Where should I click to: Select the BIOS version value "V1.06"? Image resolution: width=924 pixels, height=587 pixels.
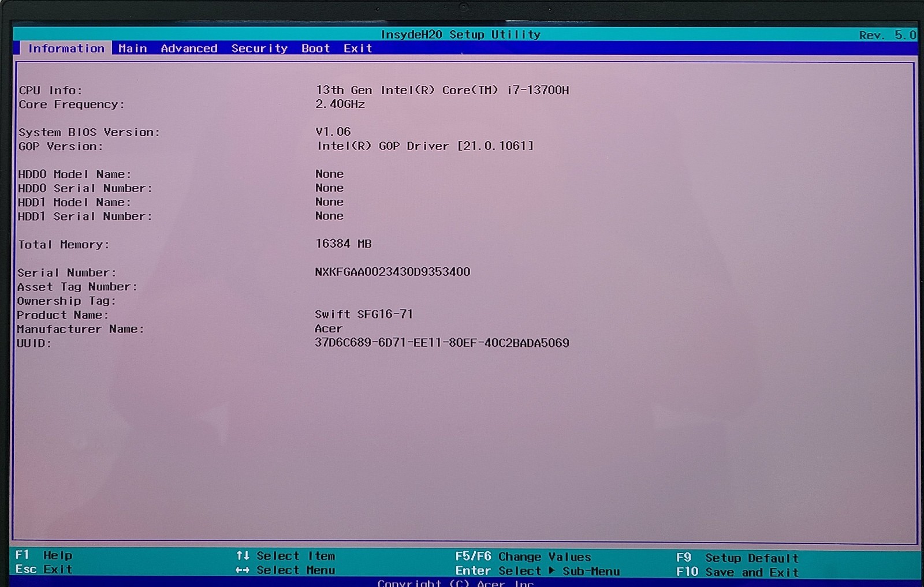[x=333, y=132]
